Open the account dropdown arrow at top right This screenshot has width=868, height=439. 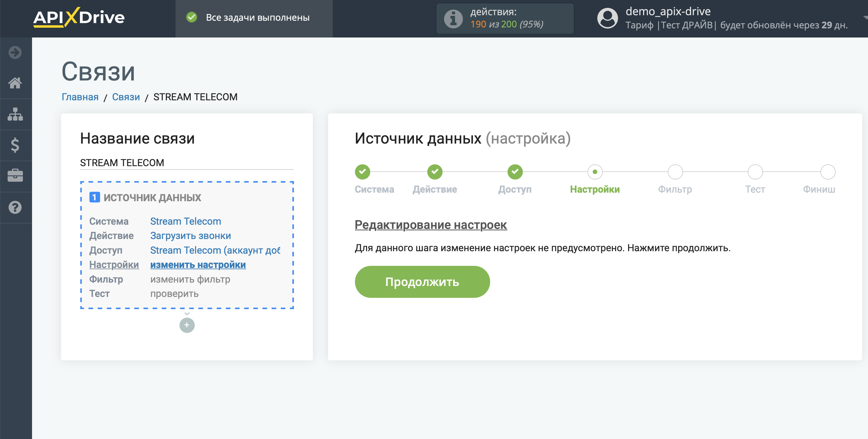point(865,17)
